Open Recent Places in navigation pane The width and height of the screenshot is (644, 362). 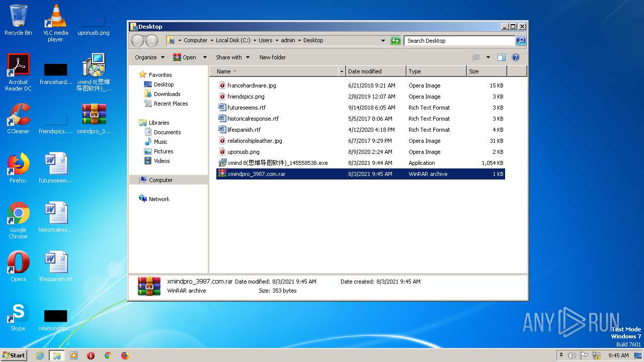(x=171, y=104)
